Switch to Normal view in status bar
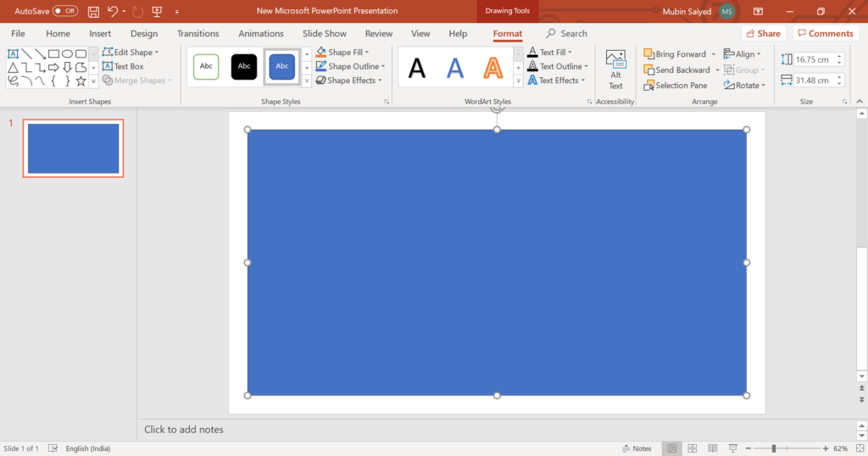868x456 pixels. click(672, 448)
